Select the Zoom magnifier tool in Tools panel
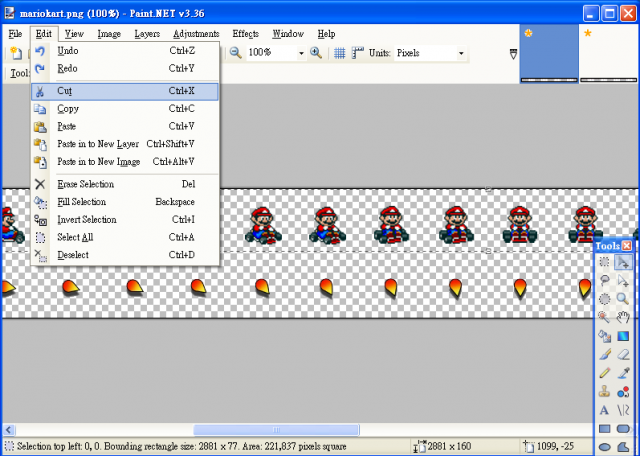 623,299
